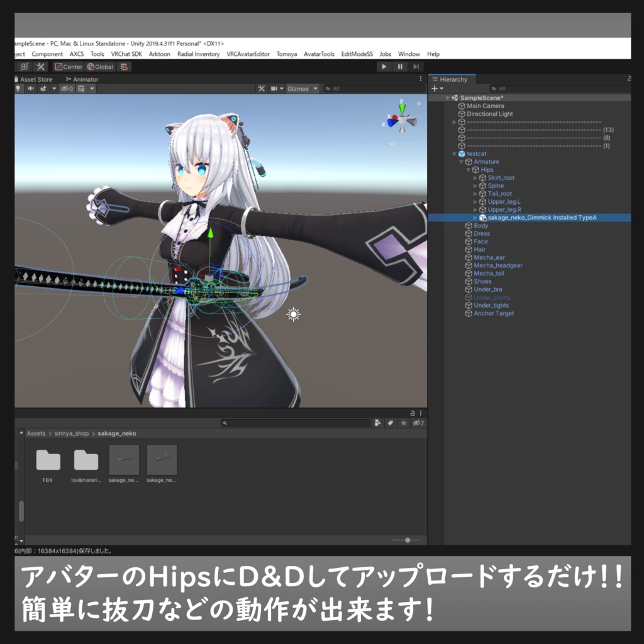Open Radial Inventory menu
Screen dimensions: 644x644
(x=198, y=54)
